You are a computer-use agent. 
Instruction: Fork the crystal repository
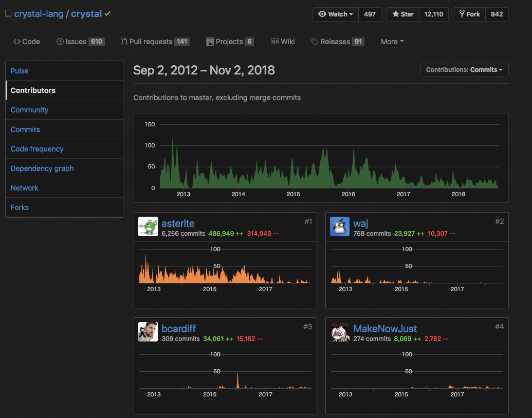(x=469, y=14)
